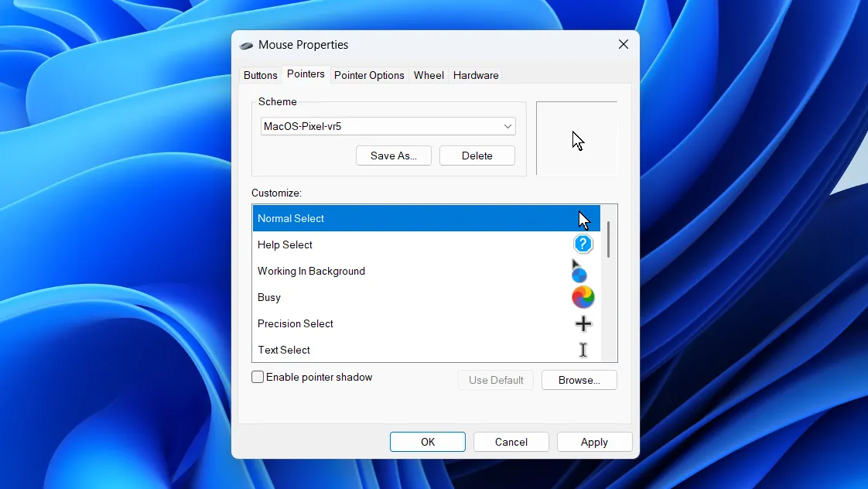The image size is (868, 489).
Task: Select the Normal Select arrow cursor icon
Action: pyautogui.click(x=583, y=218)
